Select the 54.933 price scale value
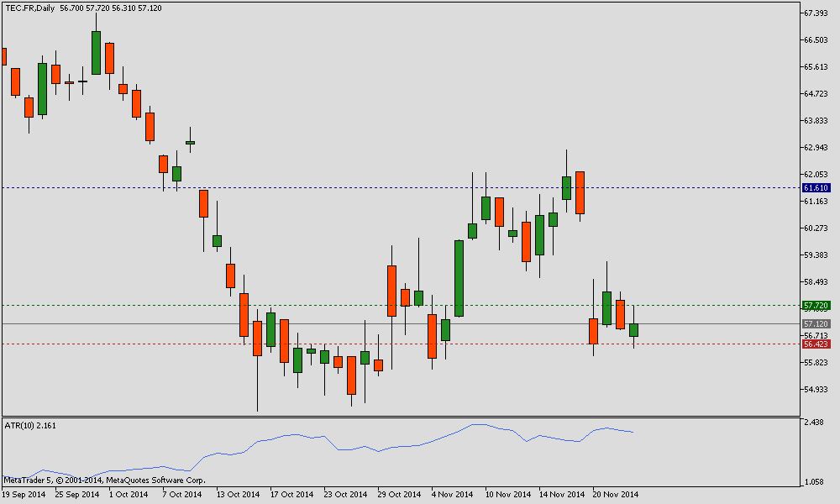This screenshot has width=840, height=504. (x=816, y=390)
